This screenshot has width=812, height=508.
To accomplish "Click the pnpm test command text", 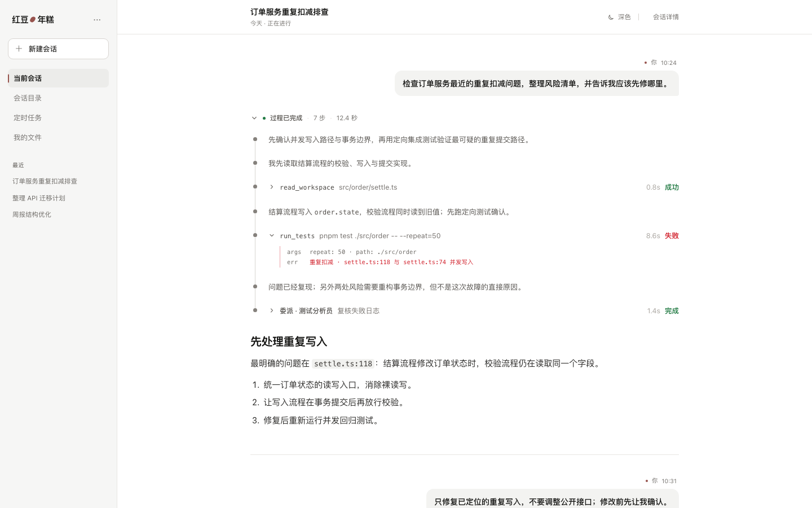I will 380,236.
